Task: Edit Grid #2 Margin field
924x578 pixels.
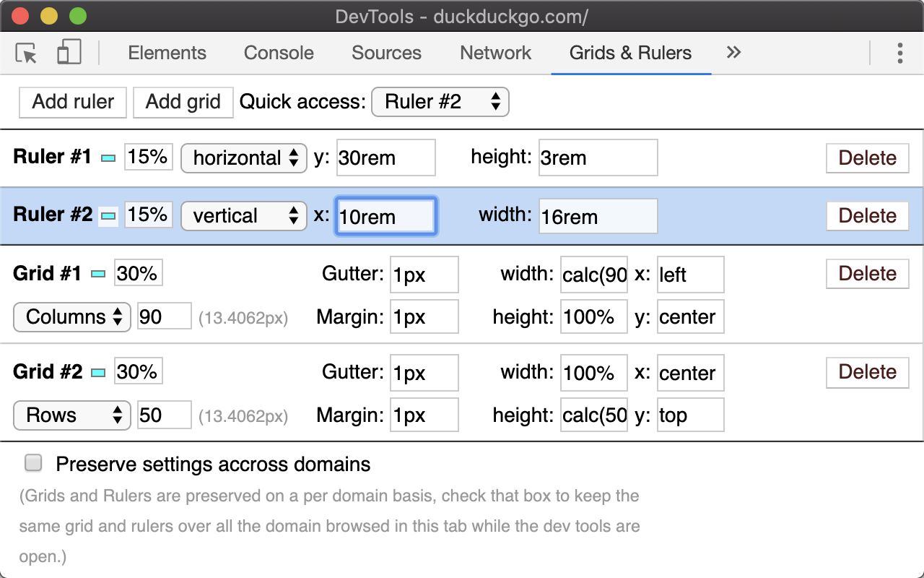Action: [424, 415]
